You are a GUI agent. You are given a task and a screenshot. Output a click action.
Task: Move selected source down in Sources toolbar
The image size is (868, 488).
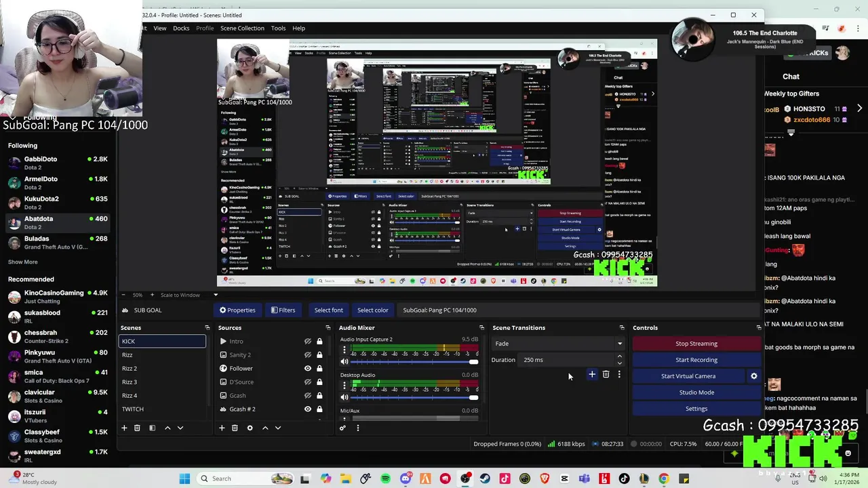278,428
